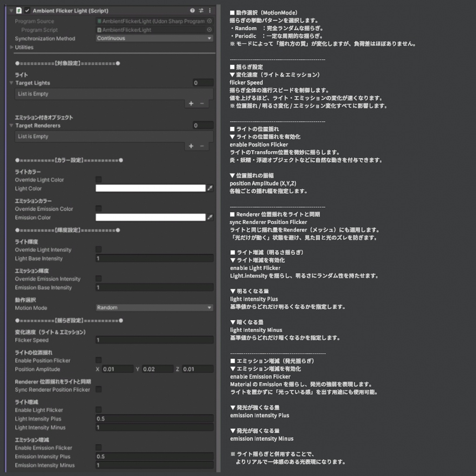Expand the Utilities foldout

pos(12,47)
